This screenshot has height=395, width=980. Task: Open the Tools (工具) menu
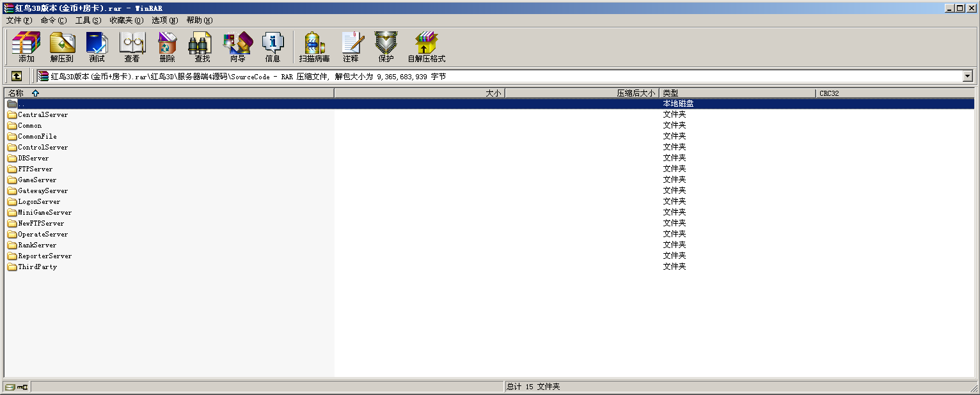click(88, 20)
